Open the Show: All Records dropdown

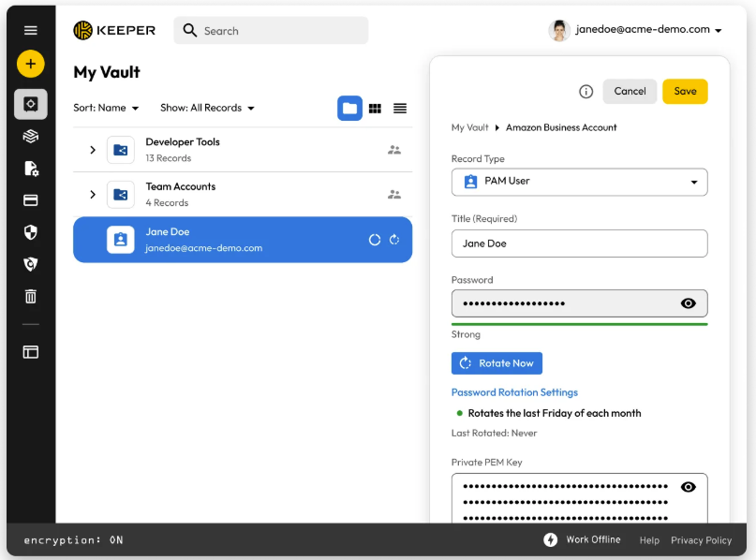[x=206, y=108]
